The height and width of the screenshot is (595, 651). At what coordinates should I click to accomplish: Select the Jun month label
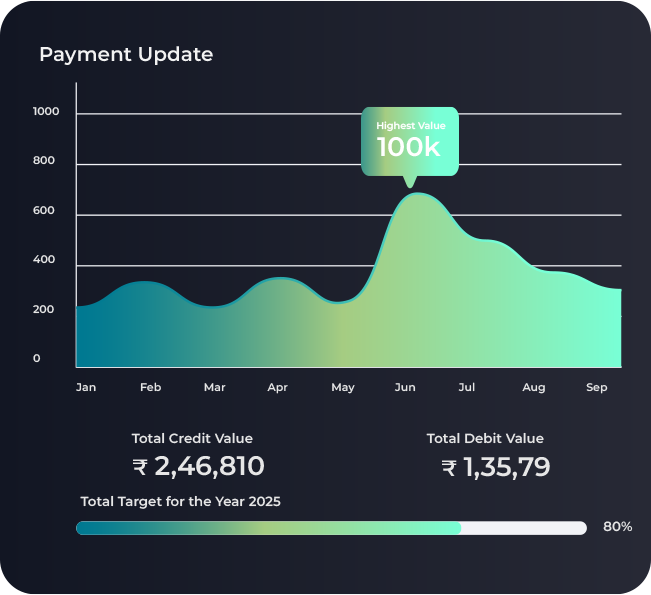pyautogui.click(x=405, y=387)
